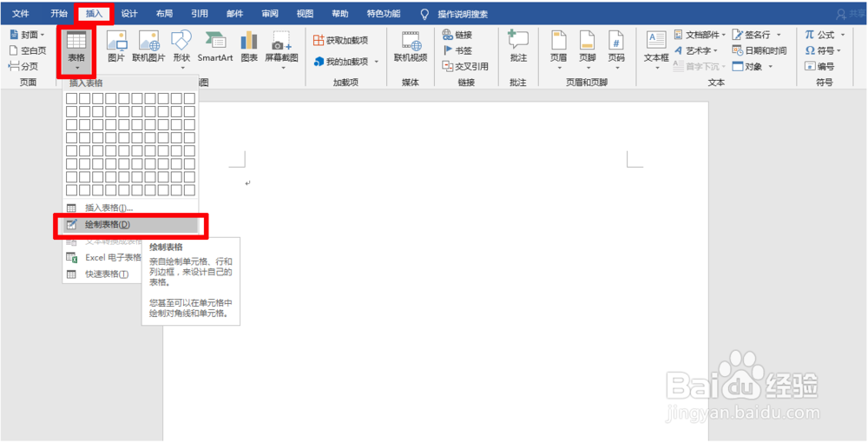Screen dimensions: 868x443
Task: Open the 帮助 ribbon tab
Action: point(340,14)
